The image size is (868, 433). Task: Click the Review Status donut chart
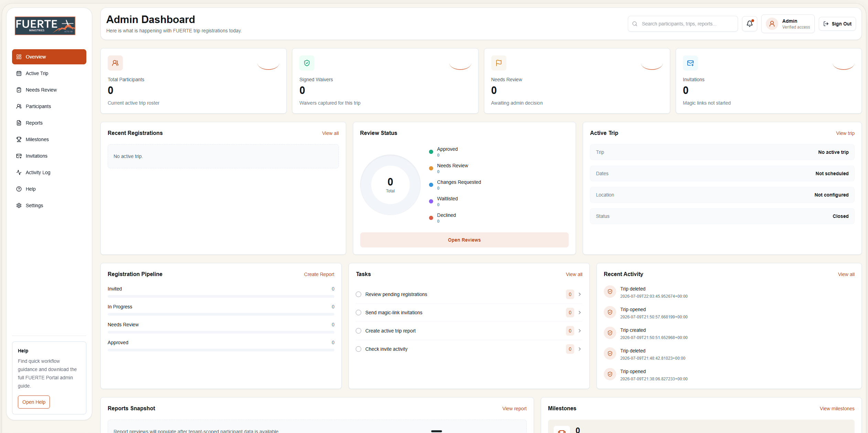pos(390,185)
